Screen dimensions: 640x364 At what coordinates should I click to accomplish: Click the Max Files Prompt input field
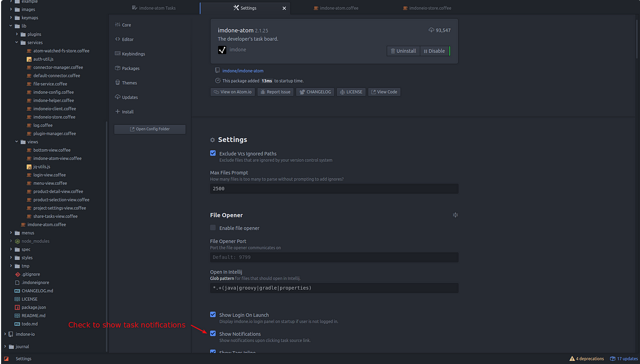pos(334,189)
